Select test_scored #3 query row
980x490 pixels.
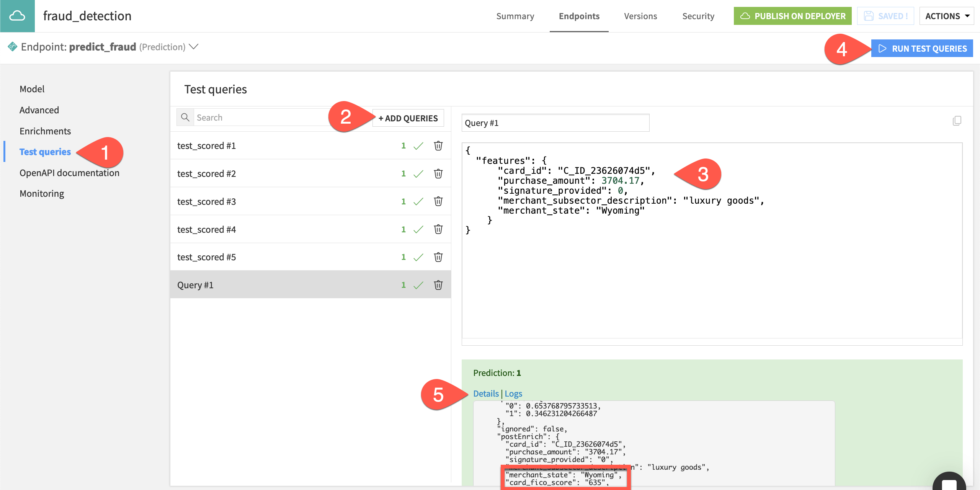click(310, 201)
